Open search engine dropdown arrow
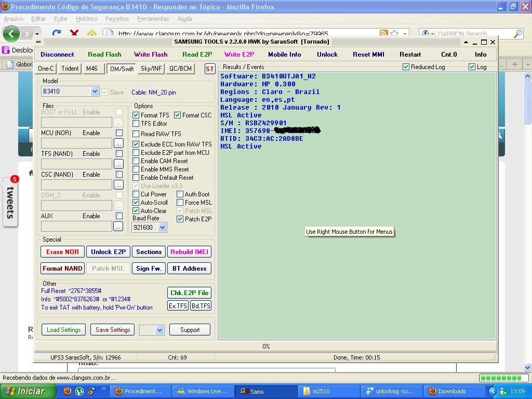This screenshot has height=399, width=532. 433,34
